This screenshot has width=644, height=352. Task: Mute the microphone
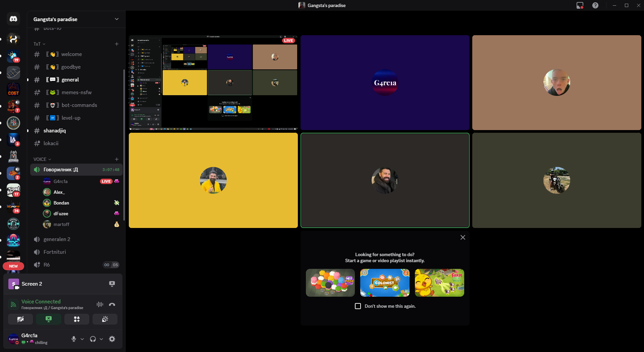coord(74,339)
